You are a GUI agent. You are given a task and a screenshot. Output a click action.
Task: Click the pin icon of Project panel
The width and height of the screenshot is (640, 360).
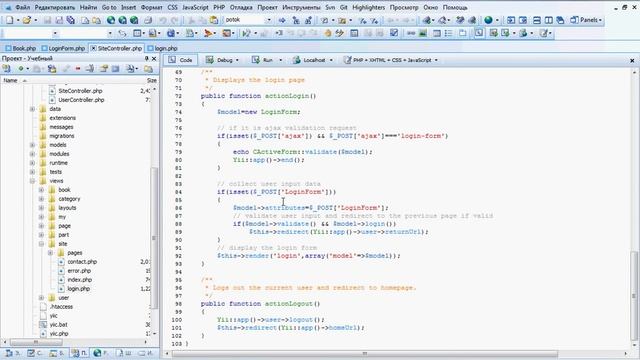point(147,58)
